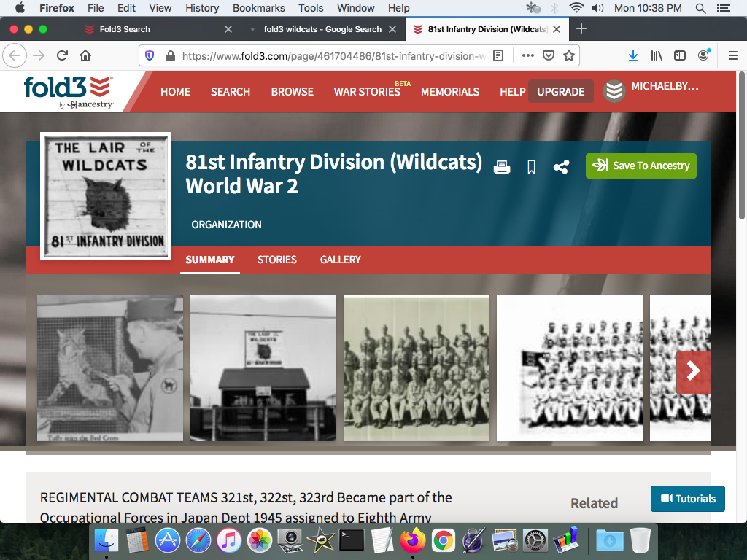Click the Firefox downloads arrow icon
The width and height of the screenshot is (747, 560).
tap(633, 55)
